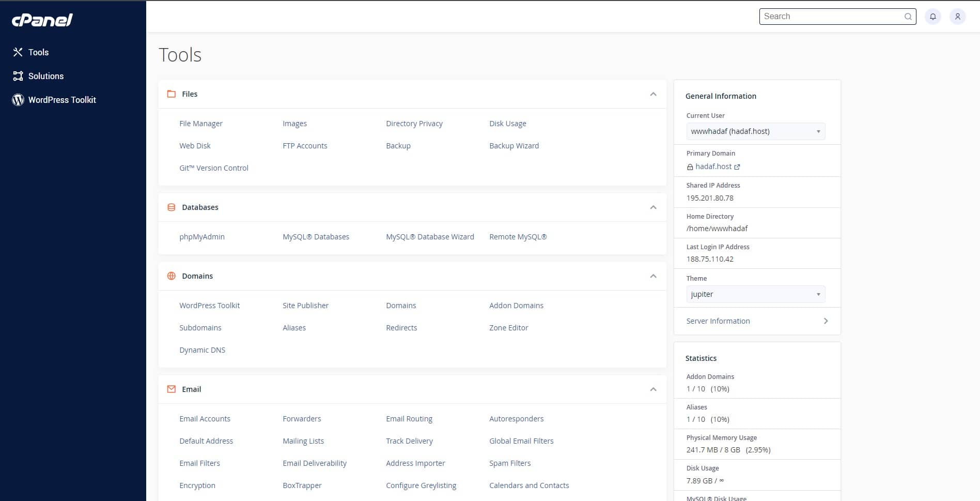Open Email Routing
The width and height of the screenshot is (980, 501).
pos(409,419)
